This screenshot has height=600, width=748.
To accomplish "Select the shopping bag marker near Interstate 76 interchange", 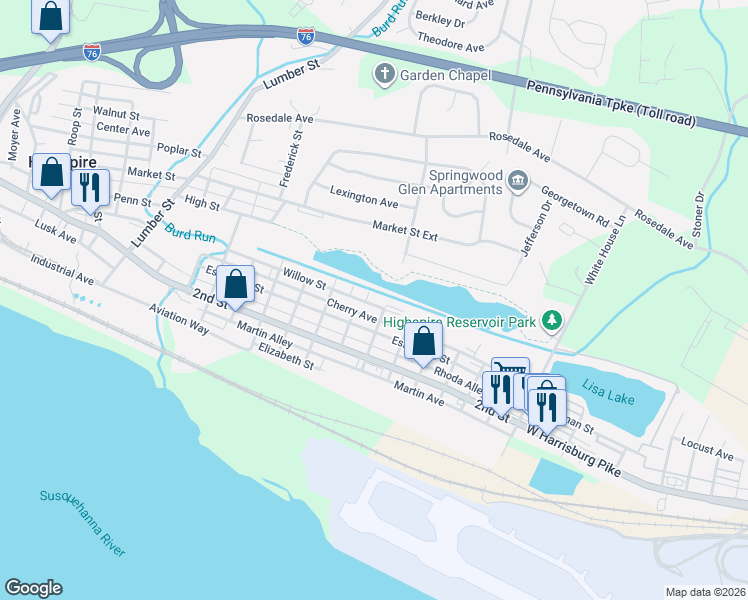I will pyautogui.click(x=51, y=20).
